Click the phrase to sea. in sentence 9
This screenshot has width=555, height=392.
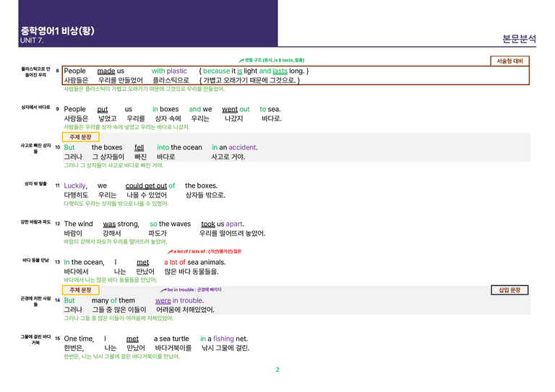coord(270,109)
